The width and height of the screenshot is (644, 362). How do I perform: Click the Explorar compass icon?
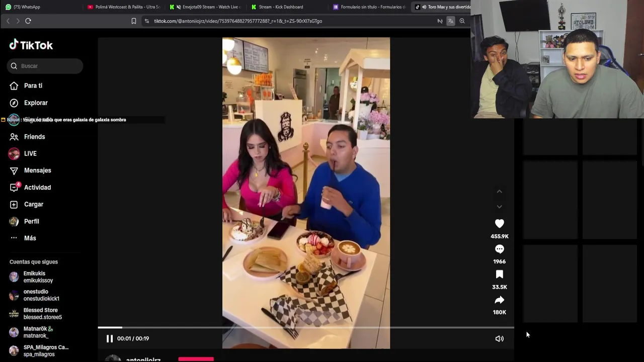point(14,103)
